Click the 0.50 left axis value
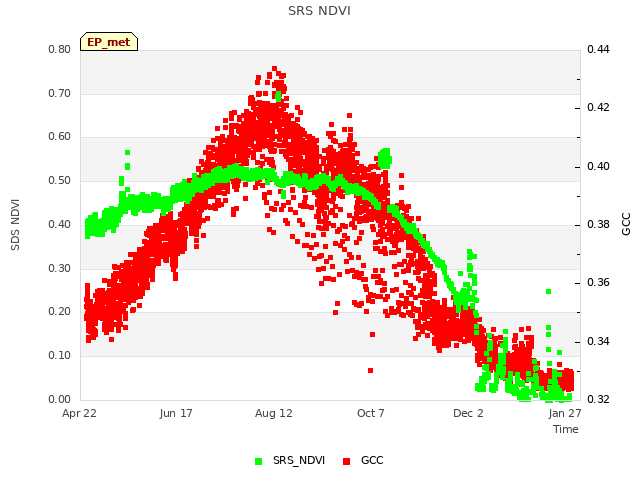The image size is (640, 480). [60, 180]
